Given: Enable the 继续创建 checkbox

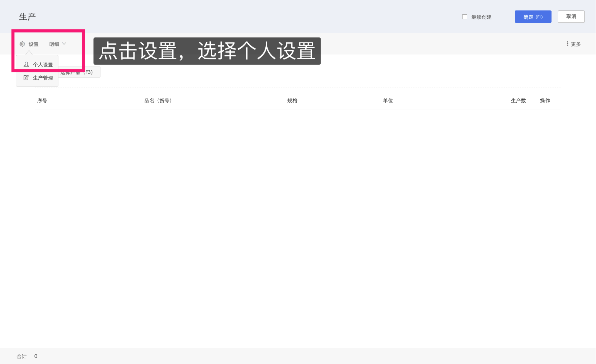Looking at the screenshot, I should (465, 17).
